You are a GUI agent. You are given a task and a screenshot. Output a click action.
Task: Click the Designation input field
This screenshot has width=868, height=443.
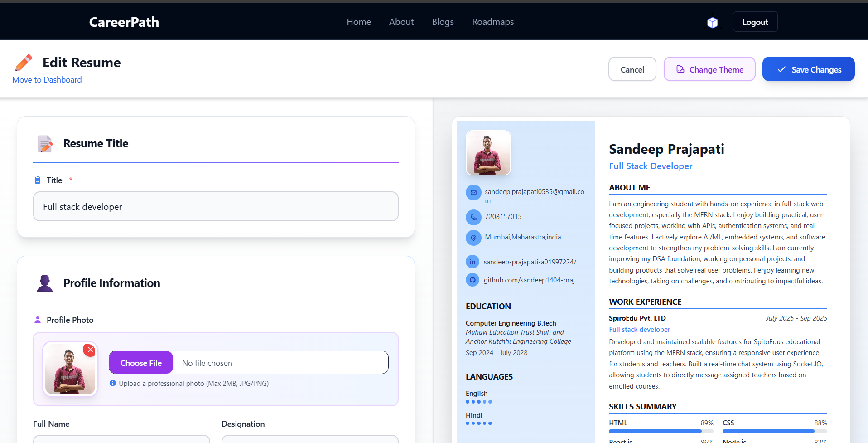pyautogui.click(x=310, y=438)
